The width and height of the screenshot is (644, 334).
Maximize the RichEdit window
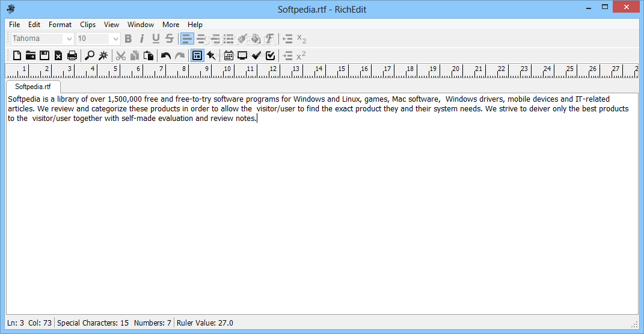[x=605, y=7]
